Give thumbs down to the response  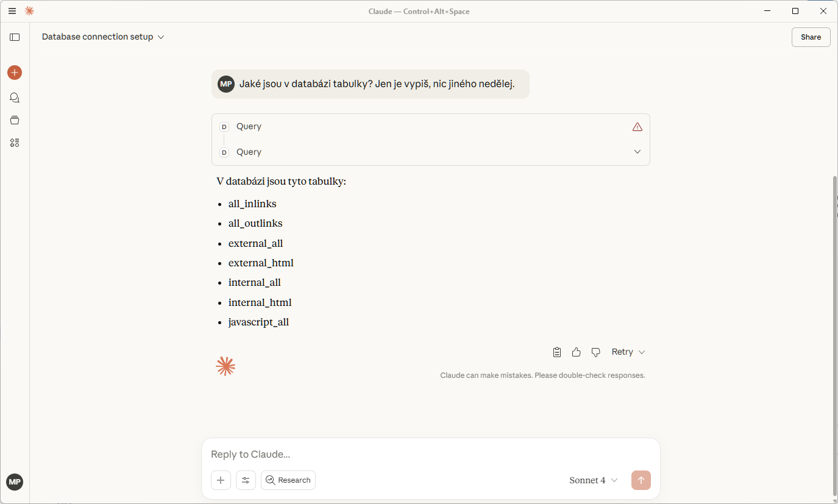[596, 352]
